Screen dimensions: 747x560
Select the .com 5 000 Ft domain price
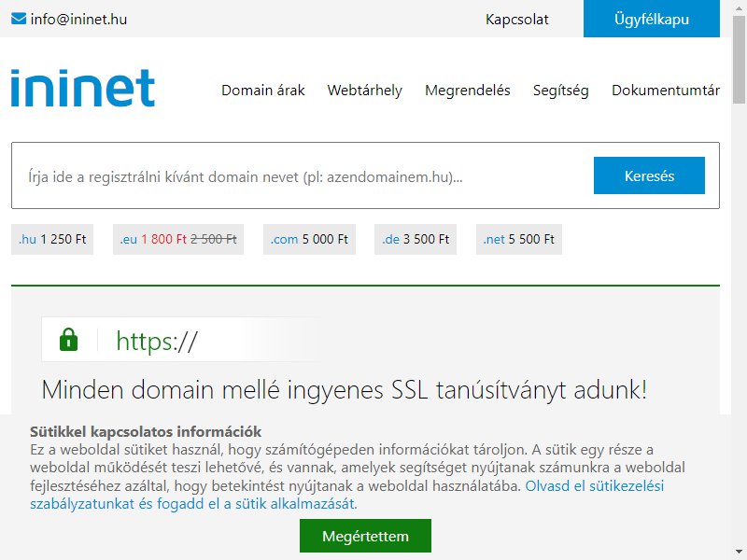click(x=309, y=239)
